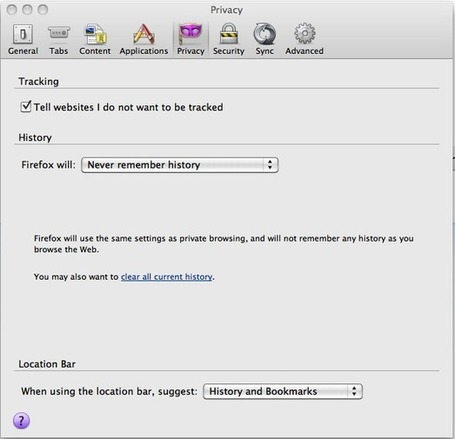Click the 'When using the location bar, suggest:' label
The width and height of the screenshot is (455, 439).
pyautogui.click(x=109, y=391)
